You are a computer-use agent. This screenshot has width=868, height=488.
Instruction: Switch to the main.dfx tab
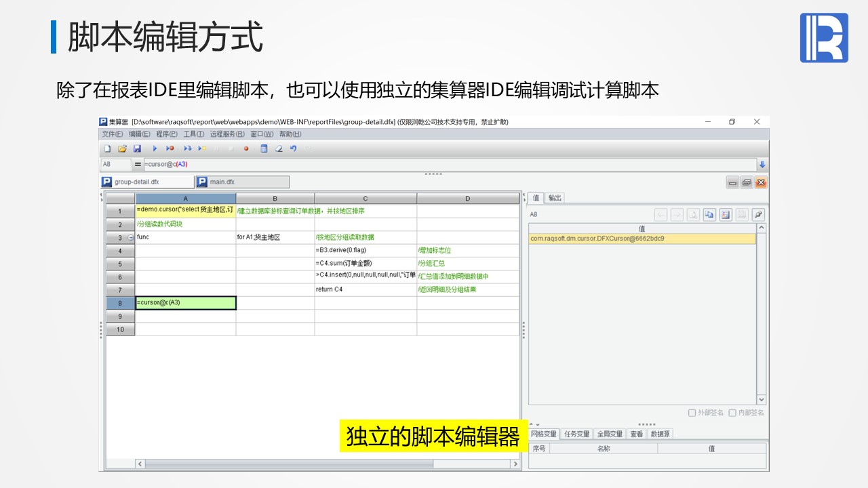tap(242, 182)
